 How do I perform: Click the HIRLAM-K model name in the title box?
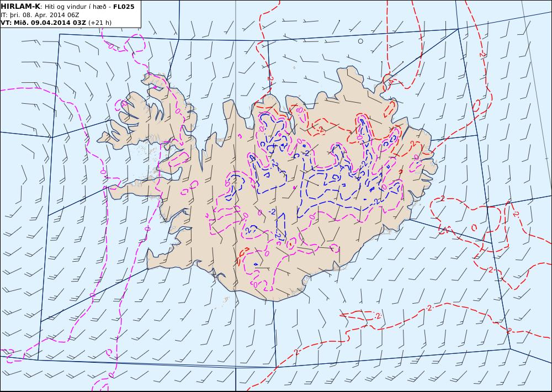pos(20,7)
